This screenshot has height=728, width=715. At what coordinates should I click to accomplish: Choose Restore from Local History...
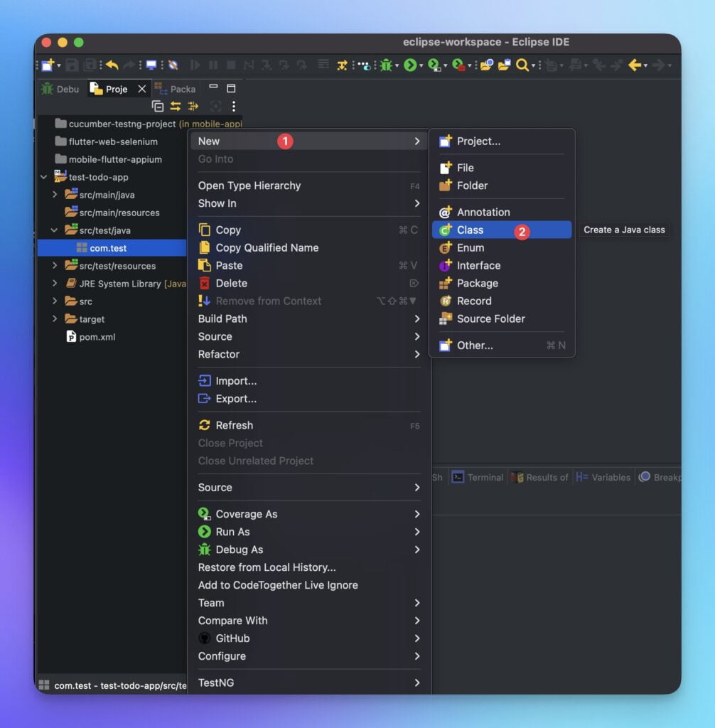[308, 567]
